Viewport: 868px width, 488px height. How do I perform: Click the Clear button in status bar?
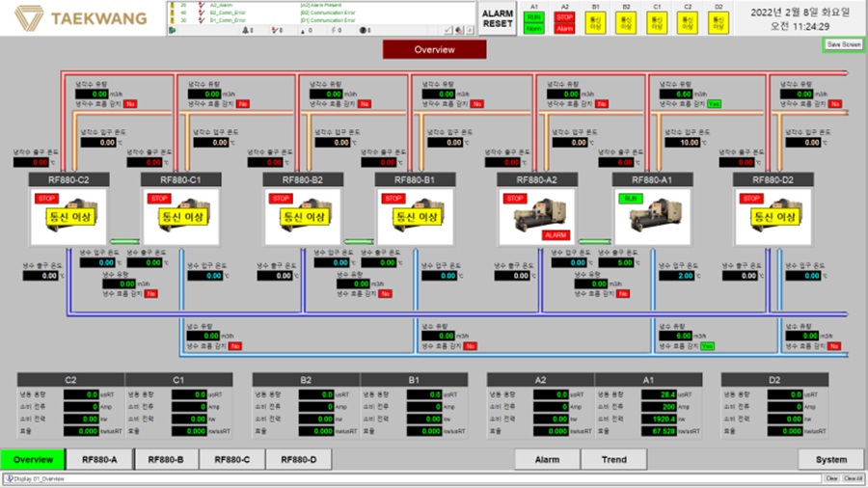(831, 478)
